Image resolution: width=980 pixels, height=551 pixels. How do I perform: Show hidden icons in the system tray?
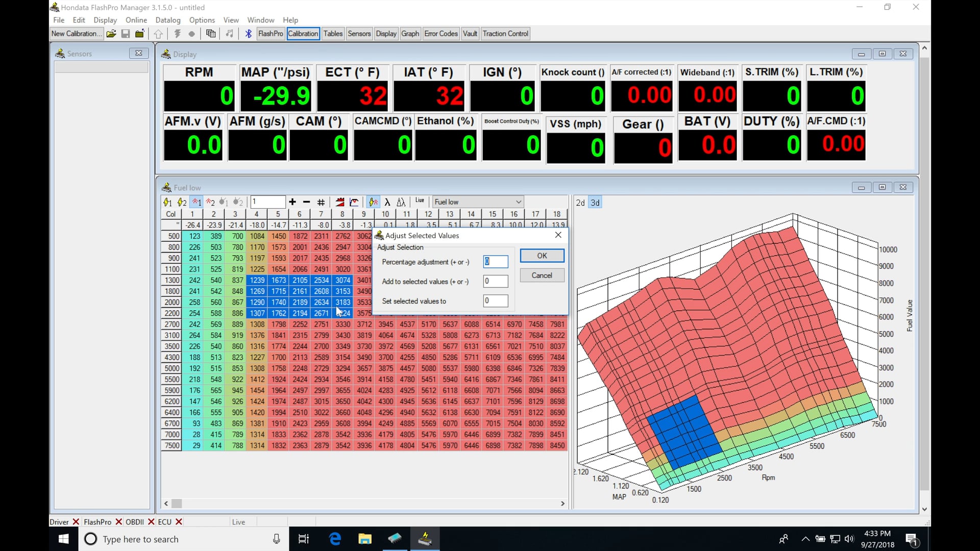(805, 539)
